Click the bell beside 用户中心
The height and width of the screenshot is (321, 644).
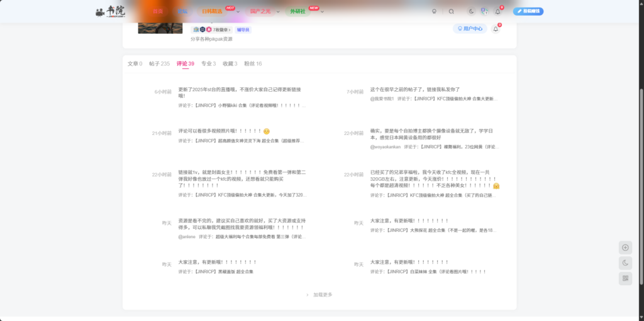[x=496, y=29]
